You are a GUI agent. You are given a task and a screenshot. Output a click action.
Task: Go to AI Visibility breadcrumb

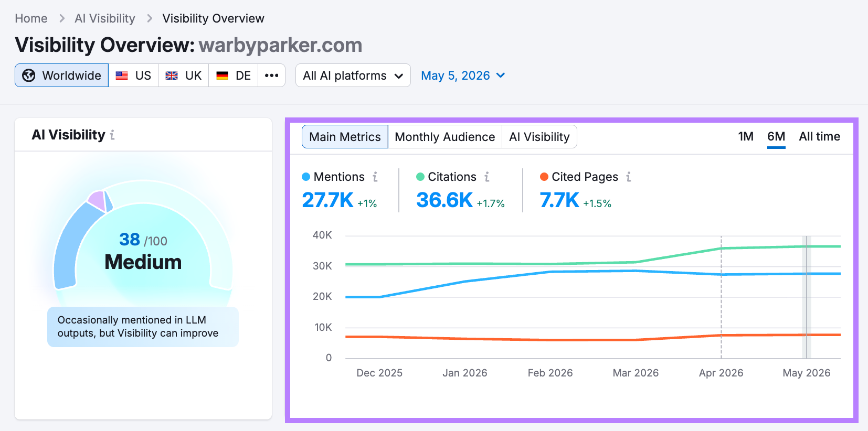click(105, 18)
